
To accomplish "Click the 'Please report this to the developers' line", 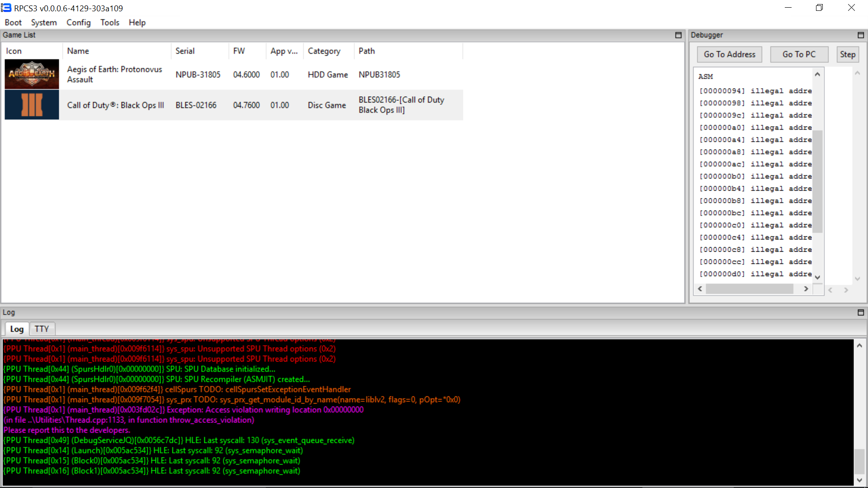I will 67,430.
